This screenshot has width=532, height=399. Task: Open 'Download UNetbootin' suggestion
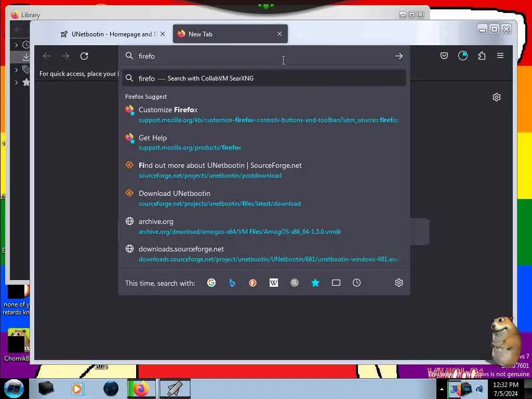(x=264, y=198)
